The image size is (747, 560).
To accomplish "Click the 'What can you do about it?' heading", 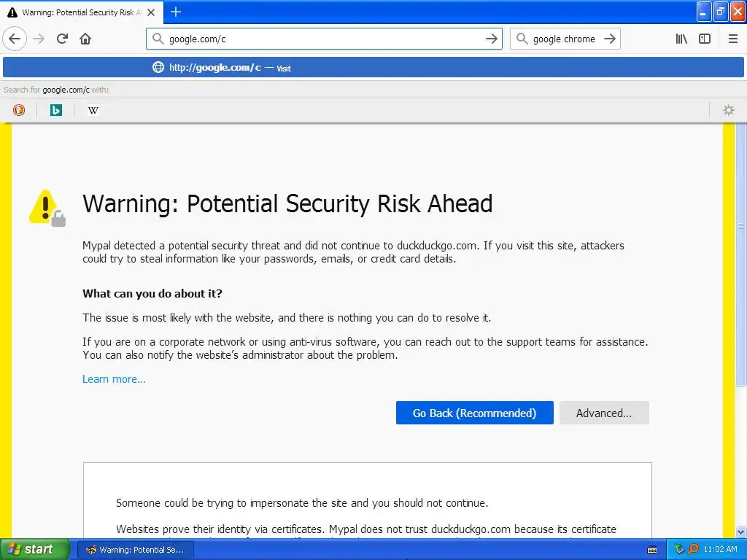I will tap(152, 293).
